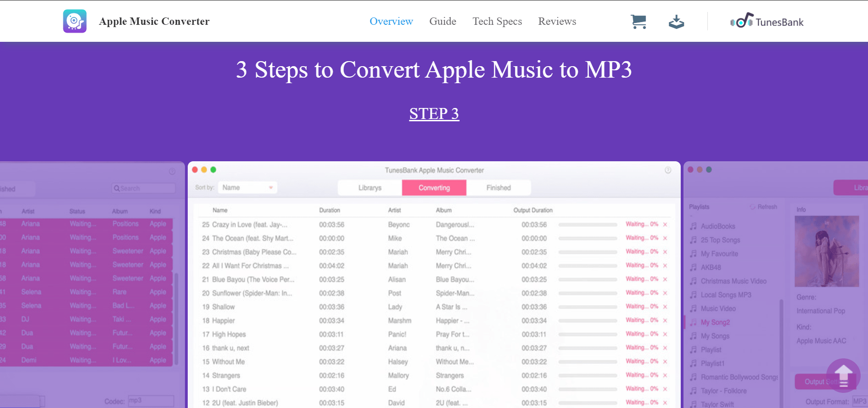This screenshot has width=868, height=408.
Task: Go to the Overview tab
Action: tap(391, 21)
